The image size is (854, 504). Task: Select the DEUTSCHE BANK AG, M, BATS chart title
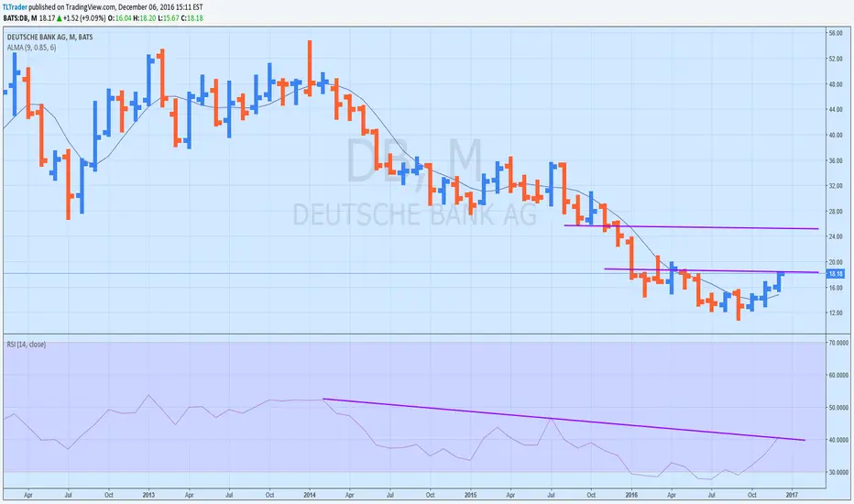tap(49, 37)
